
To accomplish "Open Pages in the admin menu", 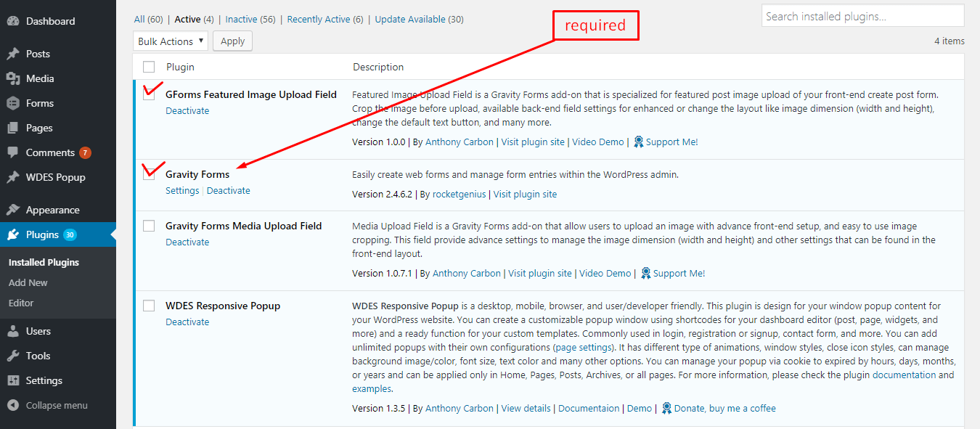I will 58,128.
